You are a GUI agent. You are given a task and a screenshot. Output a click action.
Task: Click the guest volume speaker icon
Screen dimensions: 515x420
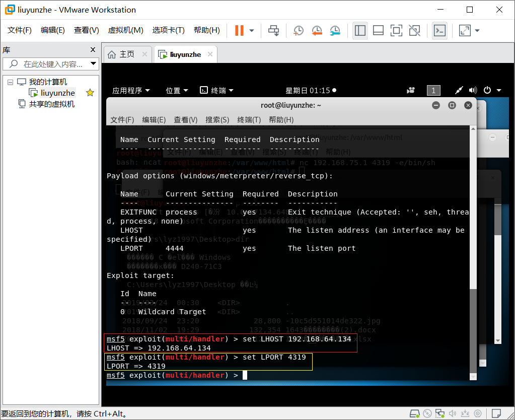pos(473,90)
